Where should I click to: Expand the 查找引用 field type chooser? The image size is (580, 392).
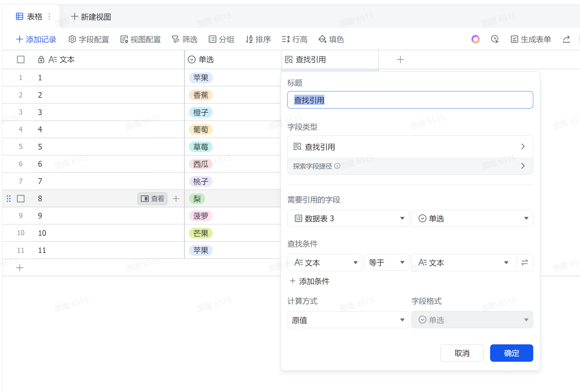tap(410, 147)
